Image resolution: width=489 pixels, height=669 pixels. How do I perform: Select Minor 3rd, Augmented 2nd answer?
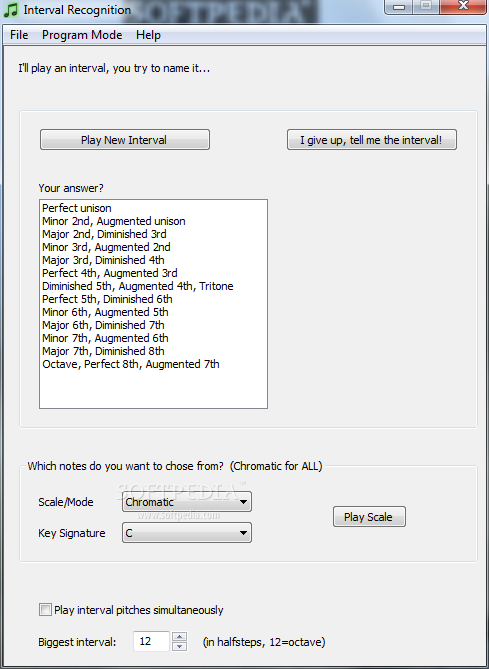tap(153, 247)
